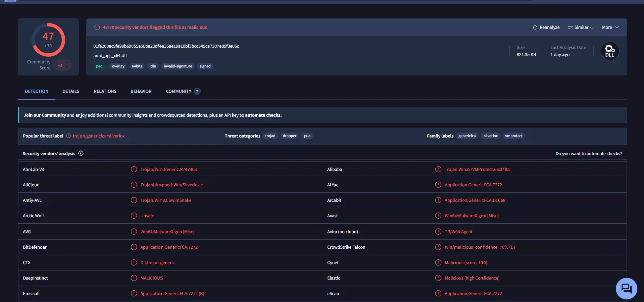Click the Reanalyze refresh icon
Screen dimensions: 644x302
pos(535,27)
